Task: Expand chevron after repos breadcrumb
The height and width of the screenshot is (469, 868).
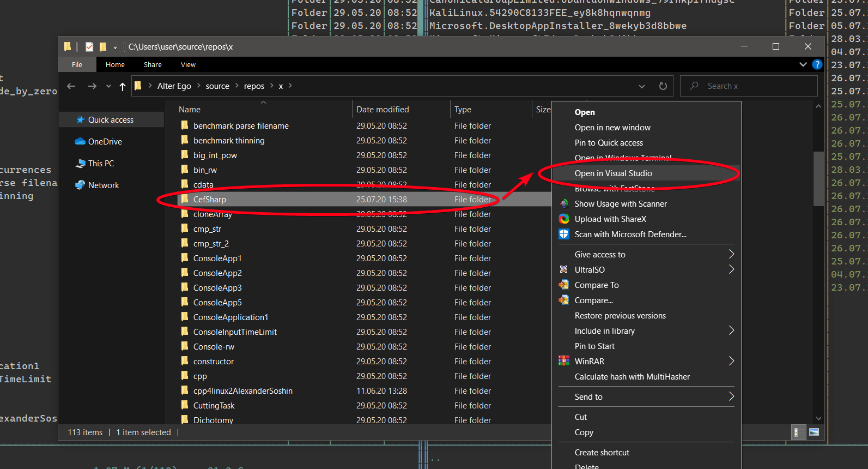Action: point(271,86)
